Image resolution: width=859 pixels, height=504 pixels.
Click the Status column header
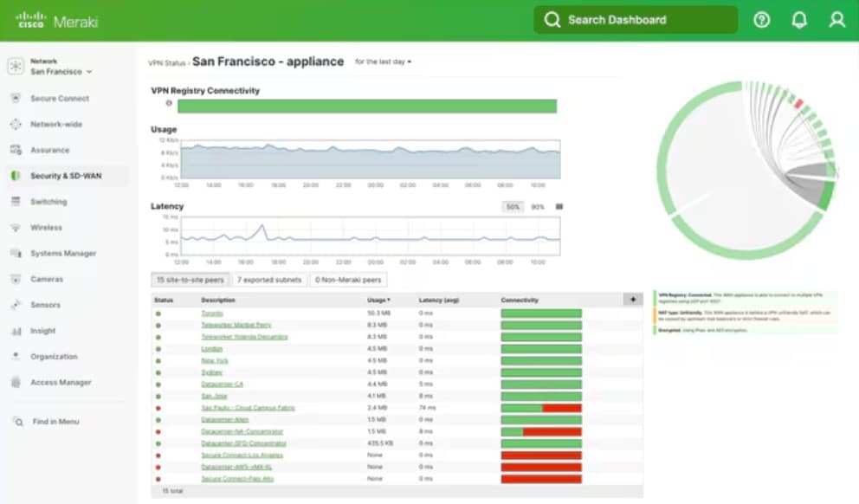pyautogui.click(x=164, y=300)
